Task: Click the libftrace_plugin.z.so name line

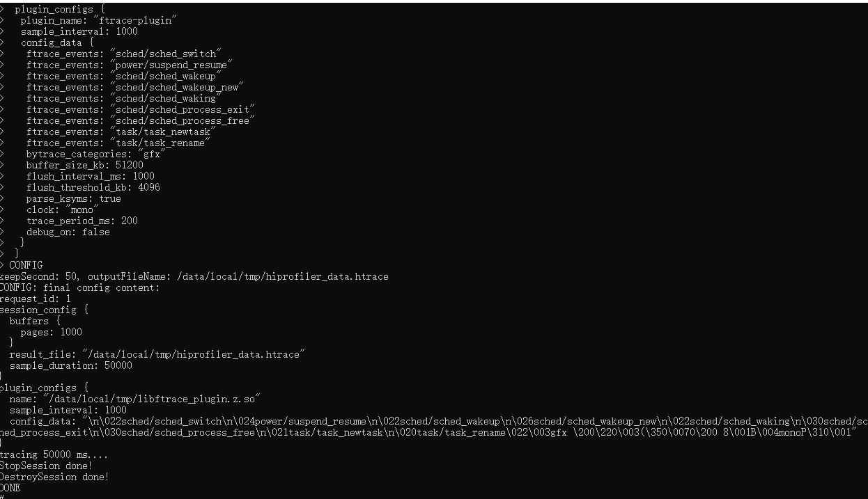Action: coord(134,399)
